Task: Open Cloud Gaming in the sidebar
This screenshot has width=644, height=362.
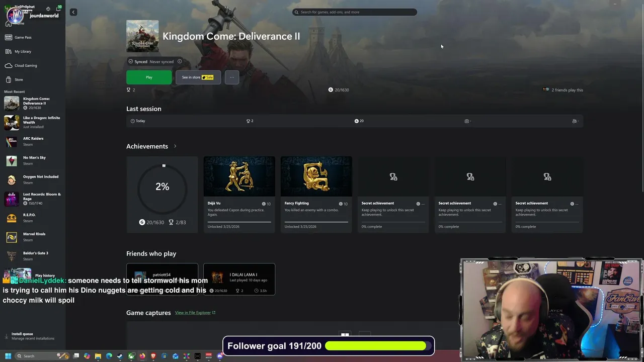Action: 21,65
